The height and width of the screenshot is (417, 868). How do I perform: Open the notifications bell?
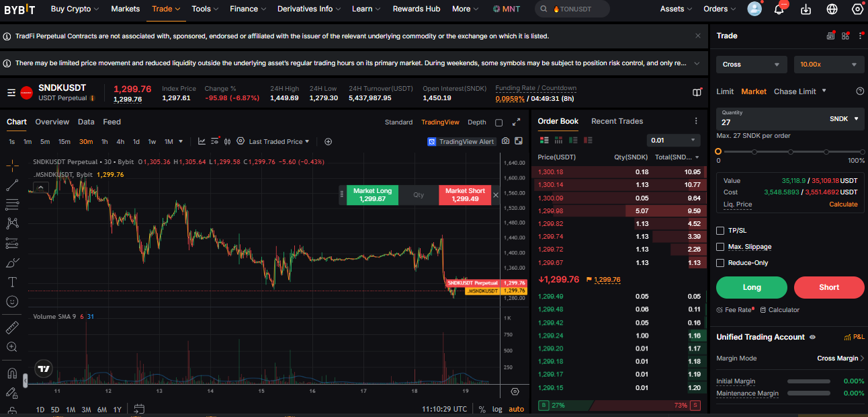(x=779, y=9)
